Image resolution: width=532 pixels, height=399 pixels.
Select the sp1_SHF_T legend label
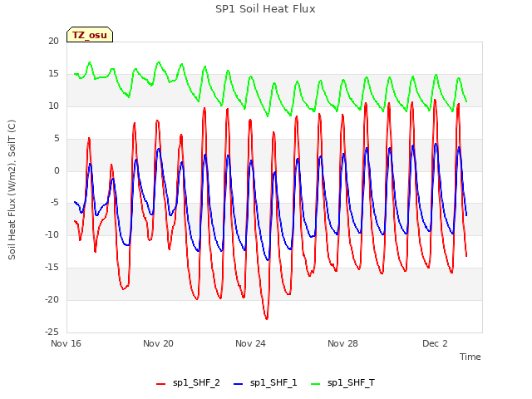click(351, 382)
